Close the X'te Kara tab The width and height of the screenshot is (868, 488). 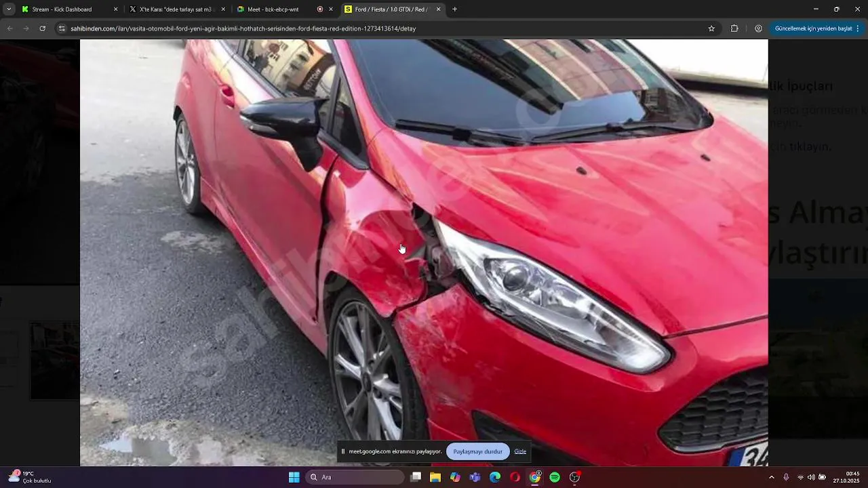point(223,9)
